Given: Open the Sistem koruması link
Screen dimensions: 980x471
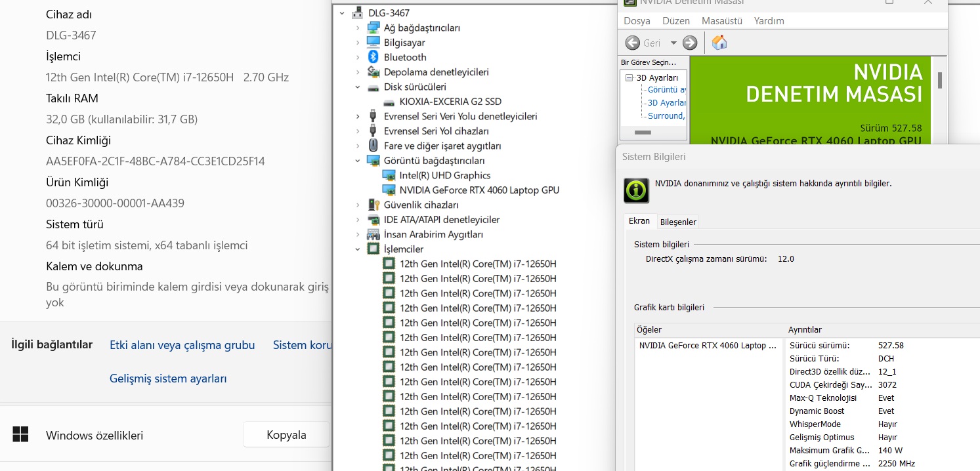Looking at the screenshot, I should (x=302, y=345).
